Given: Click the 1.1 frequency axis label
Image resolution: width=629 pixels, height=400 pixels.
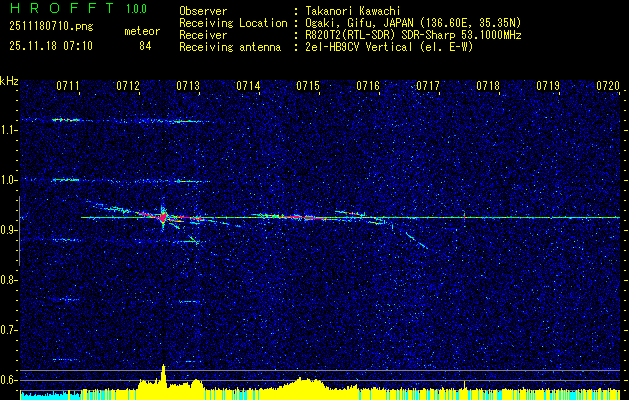Looking at the screenshot, I should tap(7, 130).
